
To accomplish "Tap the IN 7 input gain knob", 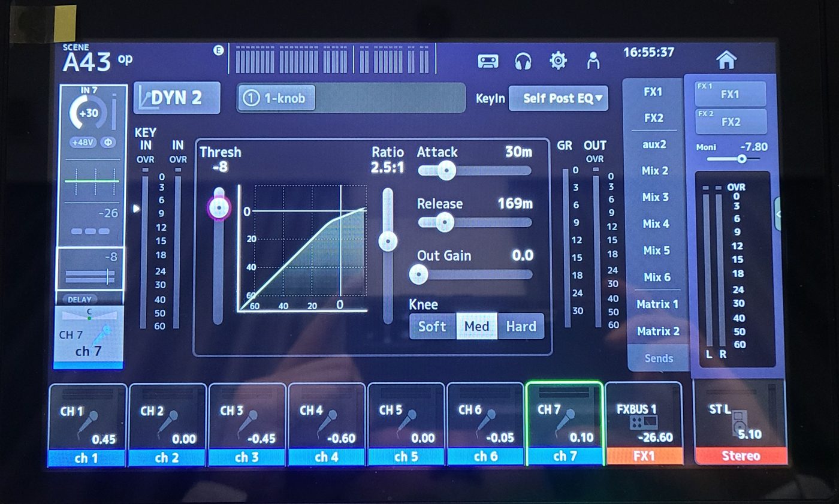I will pyautogui.click(x=88, y=112).
